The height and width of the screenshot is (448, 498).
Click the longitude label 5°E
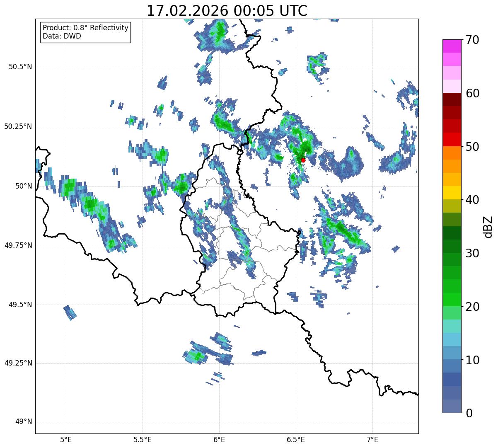click(66, 440)
